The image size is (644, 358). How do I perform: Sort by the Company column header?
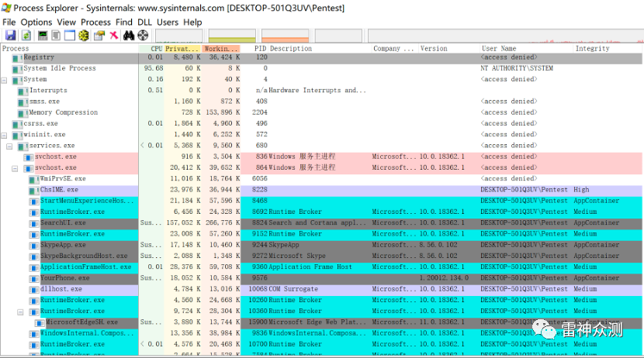(x=395, y=48)
